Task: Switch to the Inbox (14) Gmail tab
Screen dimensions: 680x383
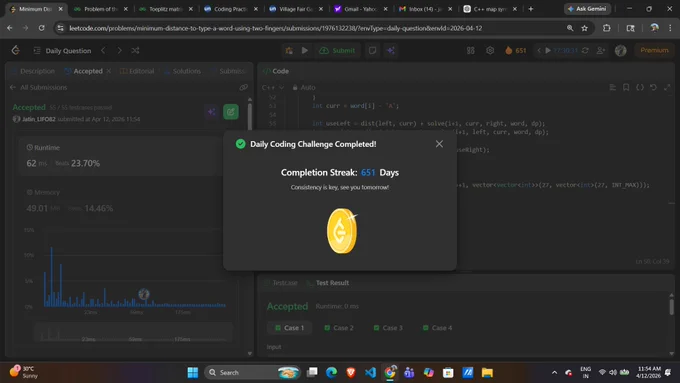Action: point(426,9)
